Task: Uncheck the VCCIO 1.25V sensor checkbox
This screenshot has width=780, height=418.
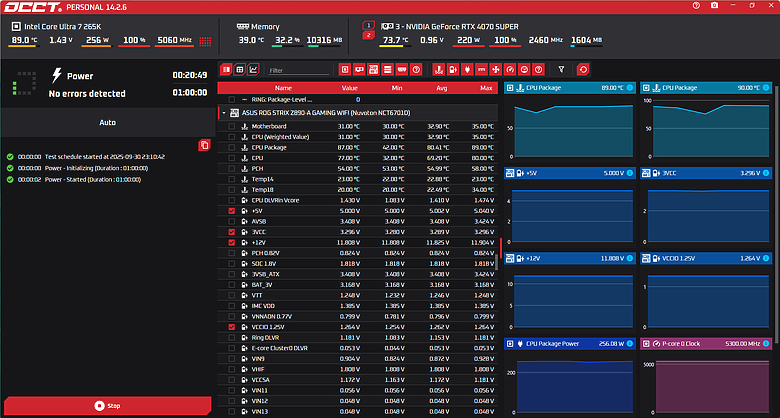Action: [x=232, y=327]
